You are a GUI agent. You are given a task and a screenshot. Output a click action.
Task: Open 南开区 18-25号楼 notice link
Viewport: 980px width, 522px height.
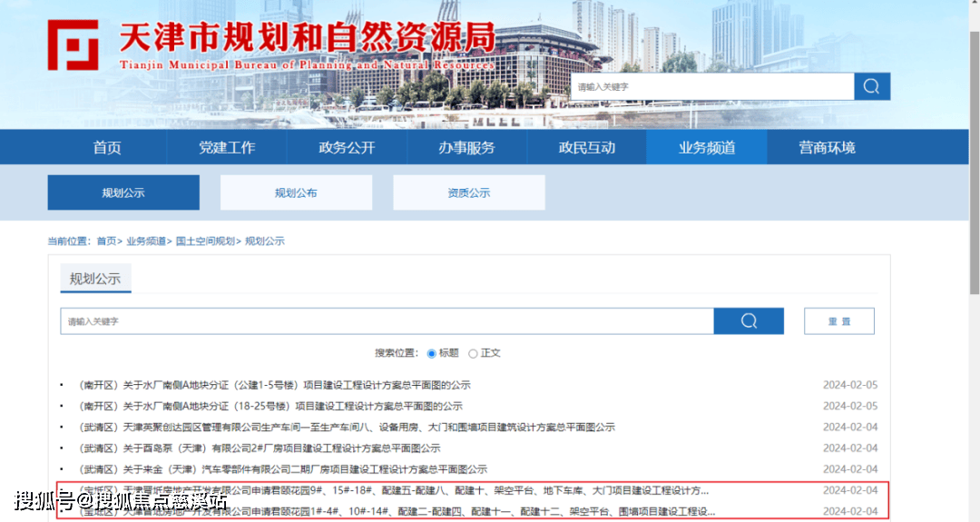pos(269,407)
